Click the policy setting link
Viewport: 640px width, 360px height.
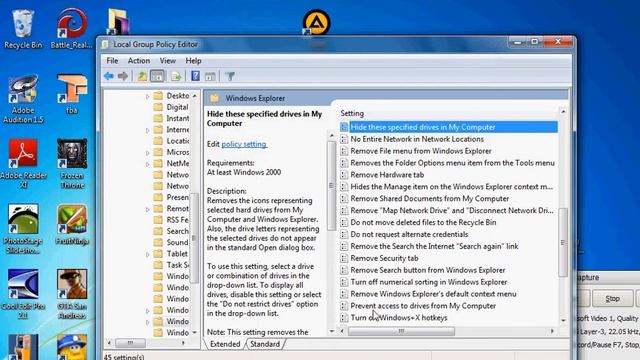pos(244,144)
